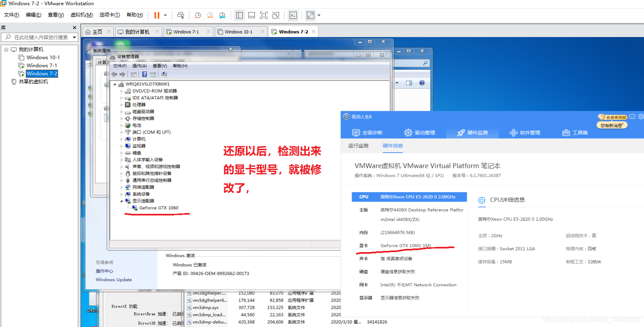Collapse the 我的计算机 tree node

6,50
